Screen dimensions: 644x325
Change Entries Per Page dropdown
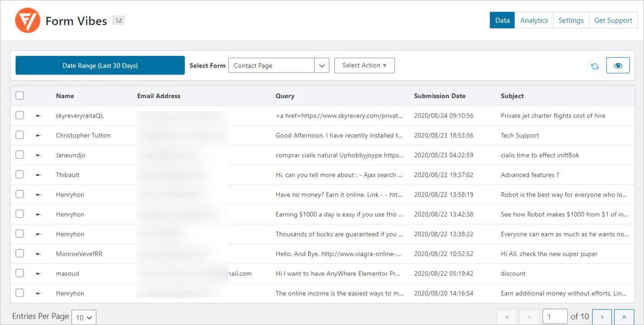[84, 317]
